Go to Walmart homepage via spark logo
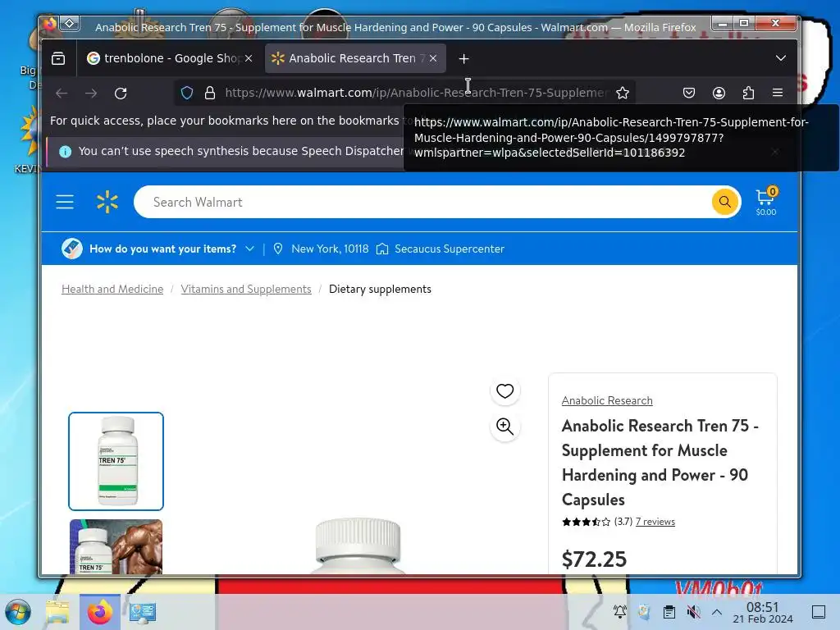840x630 pixels. click(107, 202)
